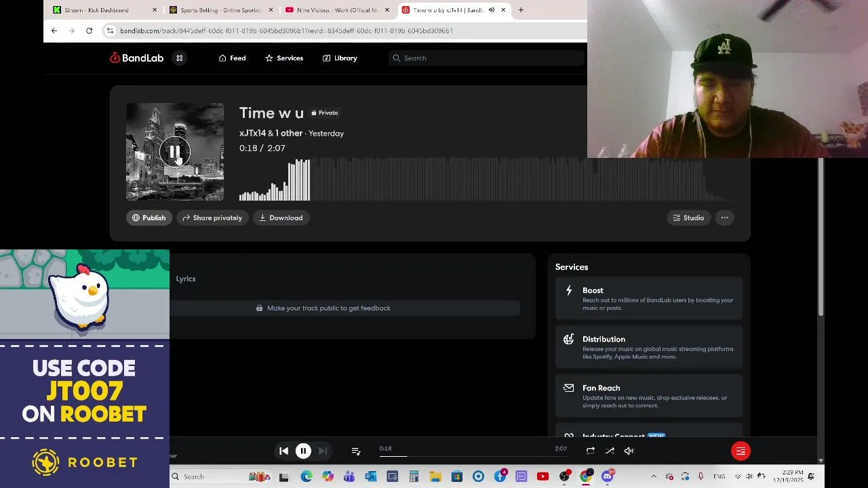Mute the BandLab tab audio icon
The image size is (868, 488).
(492, 10)
